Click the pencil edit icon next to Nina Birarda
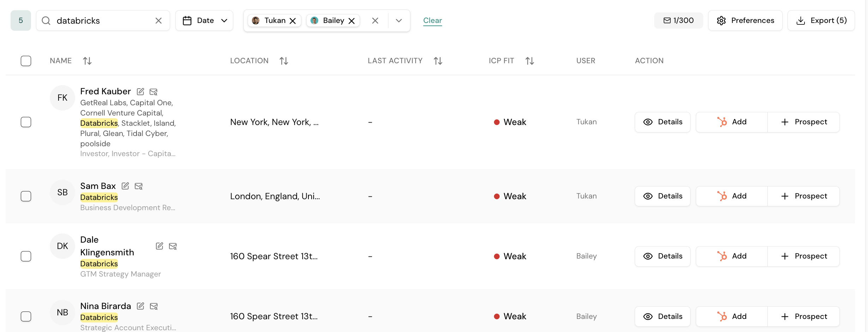868x332 pixels. (140, 306)
